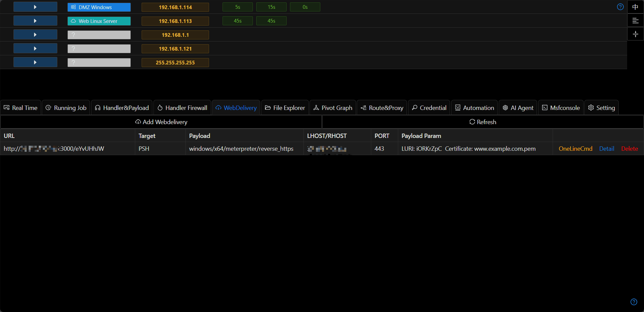The image size is (644, 312).
Task: Open the Credential tab
Action: coord(429,108)
